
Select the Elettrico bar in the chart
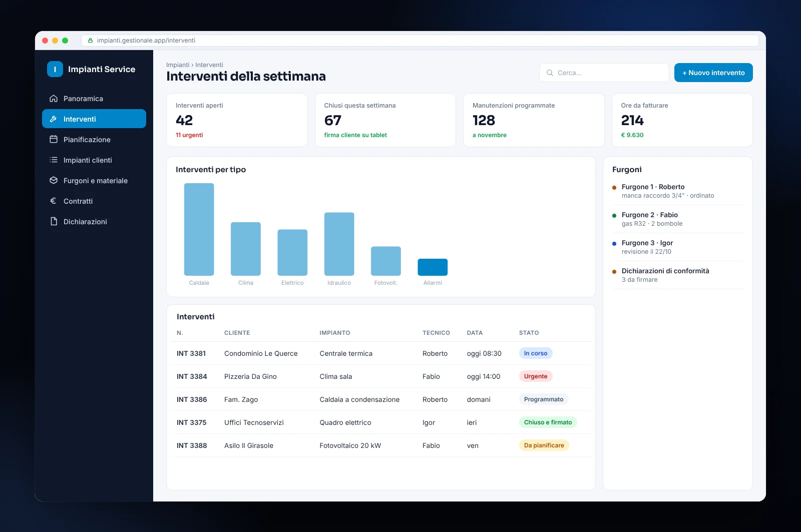tap(292, 253)
